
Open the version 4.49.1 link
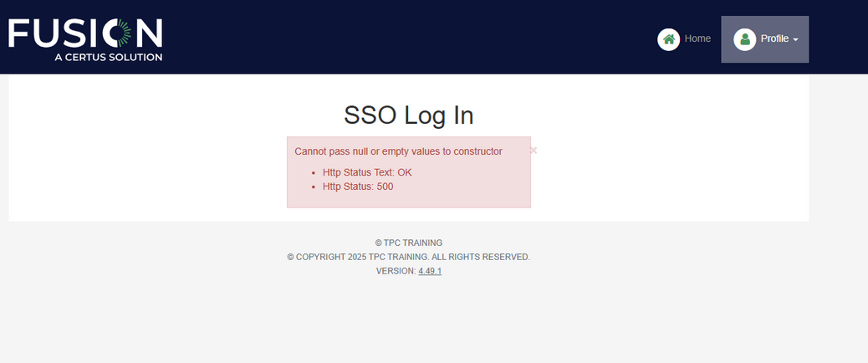point(430,271)
